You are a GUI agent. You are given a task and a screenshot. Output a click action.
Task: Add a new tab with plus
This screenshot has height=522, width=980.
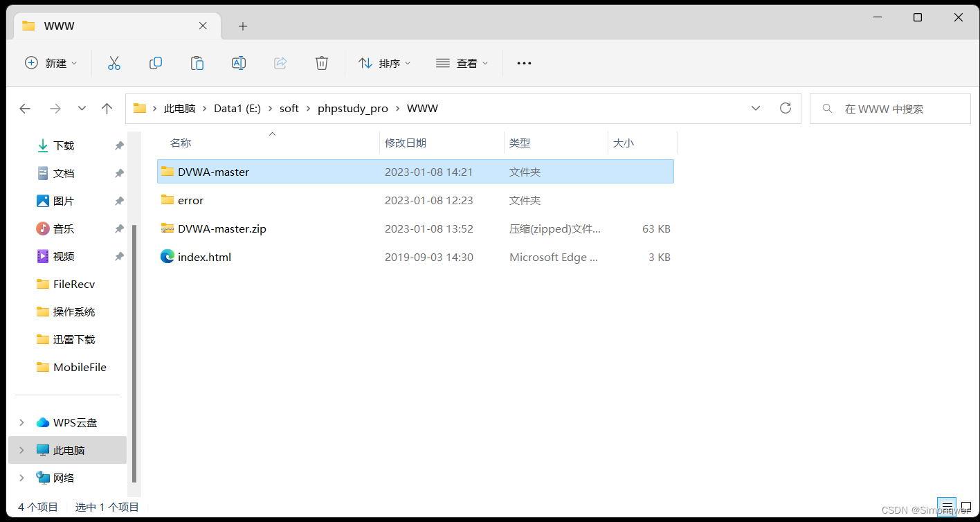tap(243, 26)
